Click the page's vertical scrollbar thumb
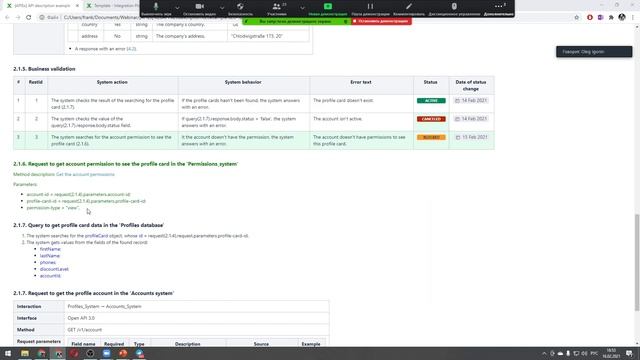 637,262
